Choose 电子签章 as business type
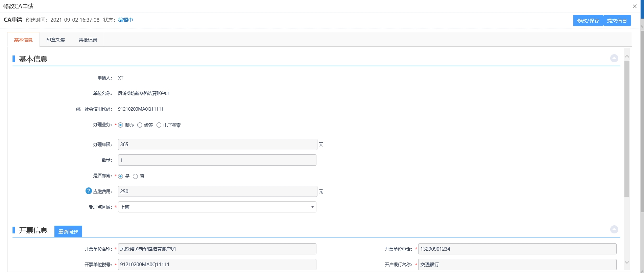Viewport: 644px width, 273px height. coord(159,125)
